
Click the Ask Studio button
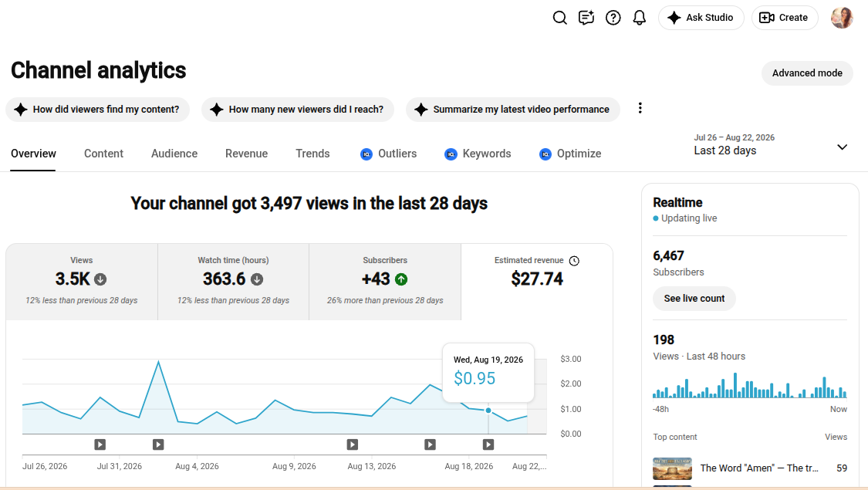click(x=701, y=18)
